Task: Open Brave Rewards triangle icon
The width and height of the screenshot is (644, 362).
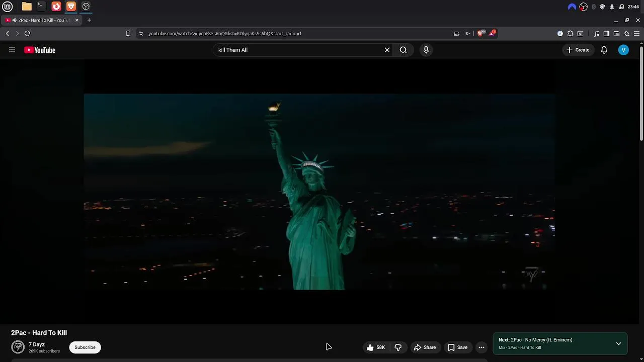Action: click(492, 33)
